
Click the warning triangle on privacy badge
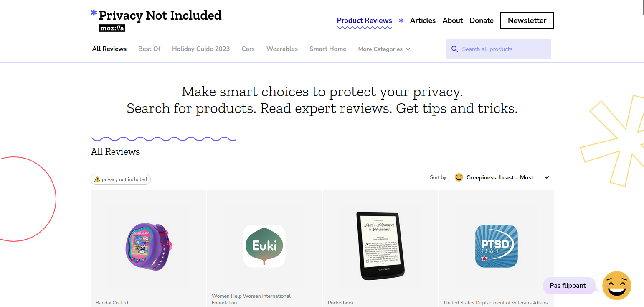click(x=97, y=179)
